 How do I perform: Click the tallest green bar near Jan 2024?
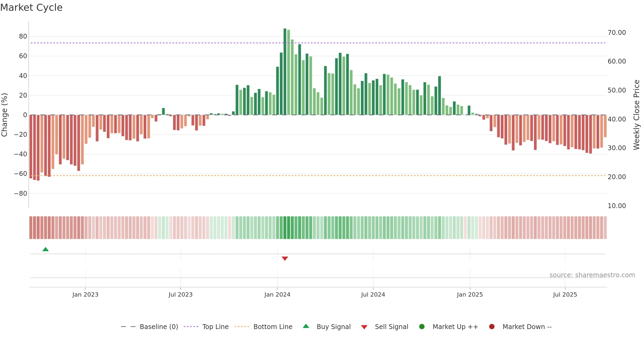(x=285, y=72)
